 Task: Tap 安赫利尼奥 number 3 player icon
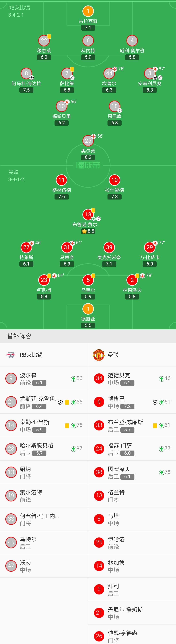[150, 73]
